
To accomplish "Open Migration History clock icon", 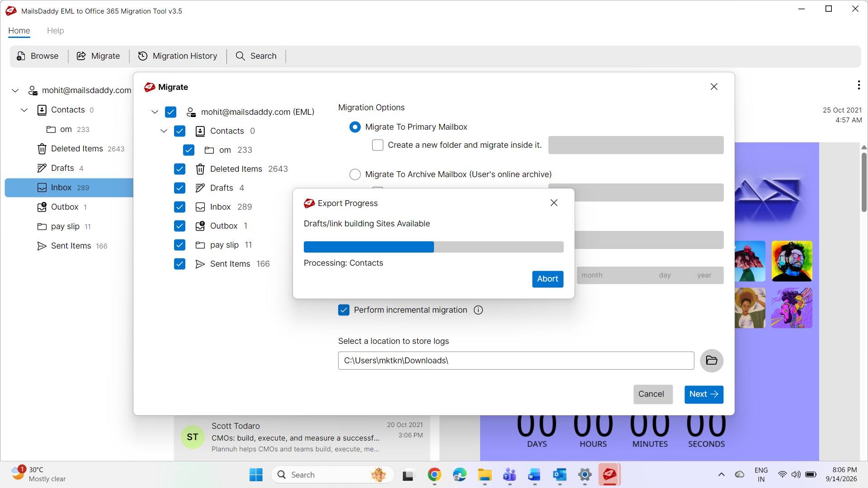I will (x=143, y=56).
